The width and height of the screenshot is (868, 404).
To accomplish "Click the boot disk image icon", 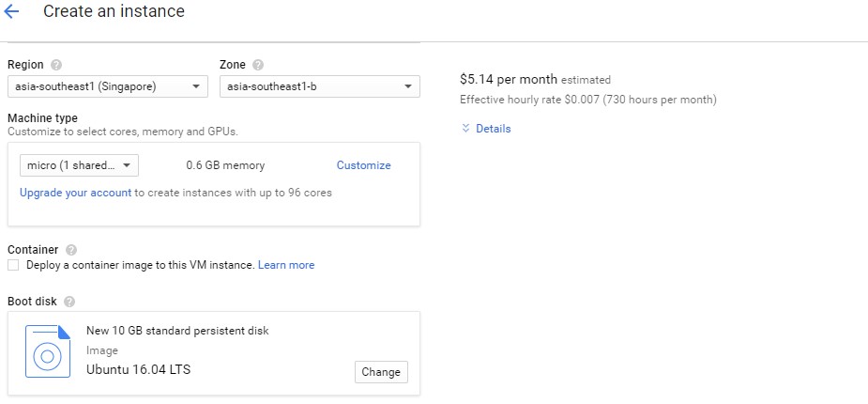I will pos(47,351).
